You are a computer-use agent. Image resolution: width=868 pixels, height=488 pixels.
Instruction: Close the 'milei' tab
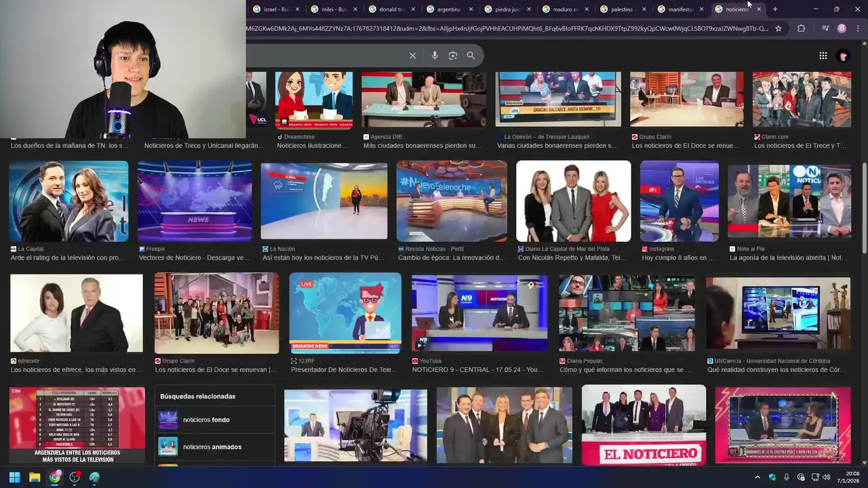(355, 9)
